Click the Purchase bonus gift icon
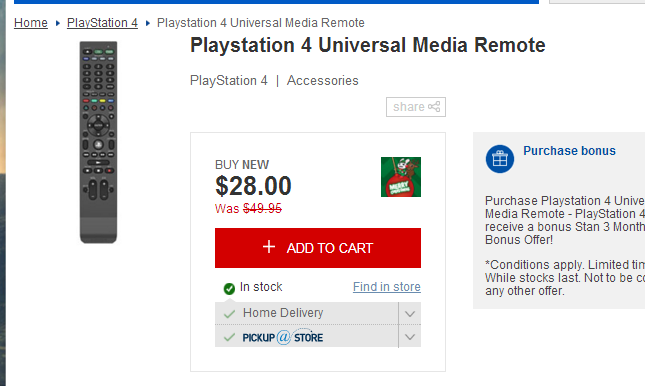The height and width of the screenshot is (386, 645). coord(500,159)
